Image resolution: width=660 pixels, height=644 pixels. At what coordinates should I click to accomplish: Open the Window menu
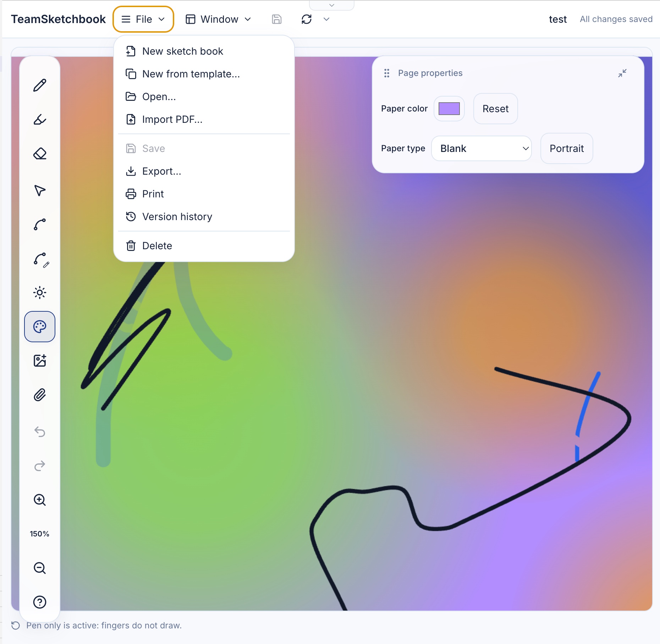[x=219, y=19]
